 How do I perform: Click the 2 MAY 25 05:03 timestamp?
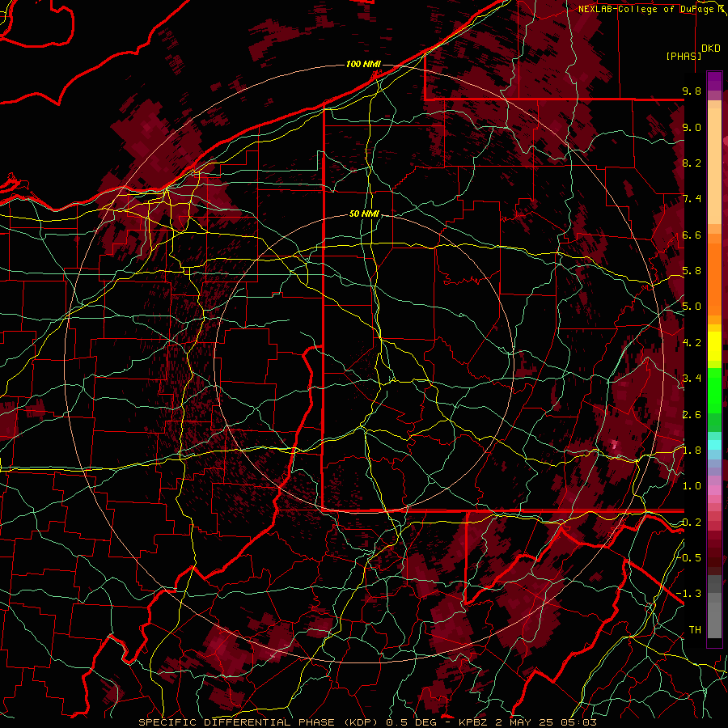(x=546, y=722)
